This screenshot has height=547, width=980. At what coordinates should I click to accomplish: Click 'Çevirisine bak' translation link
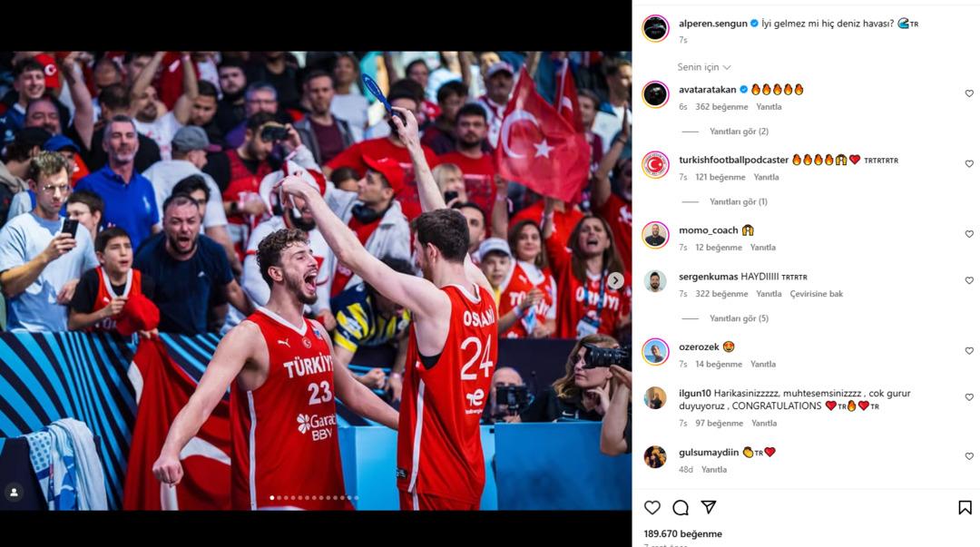pyautogui.click(x=817, y=294)
